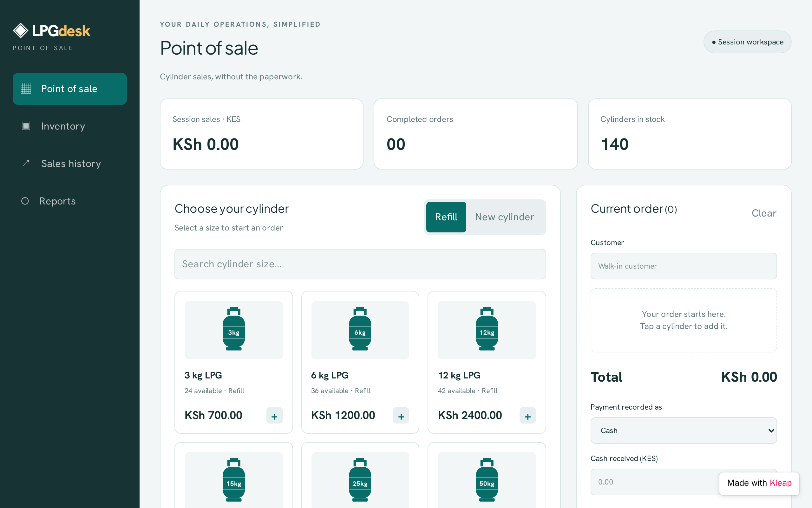Click the Sales history arrow icon
812x508 pixels.
tap(26, 163)
